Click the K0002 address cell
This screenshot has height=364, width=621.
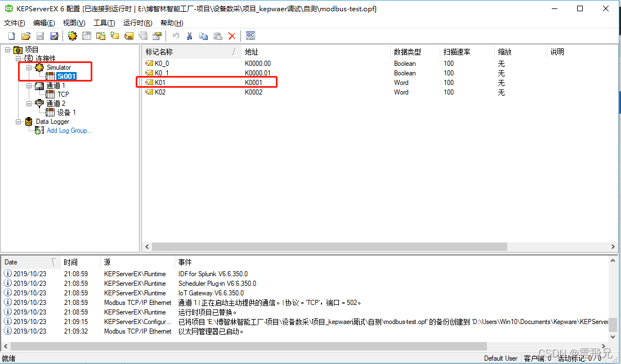[x=253, y=92]
